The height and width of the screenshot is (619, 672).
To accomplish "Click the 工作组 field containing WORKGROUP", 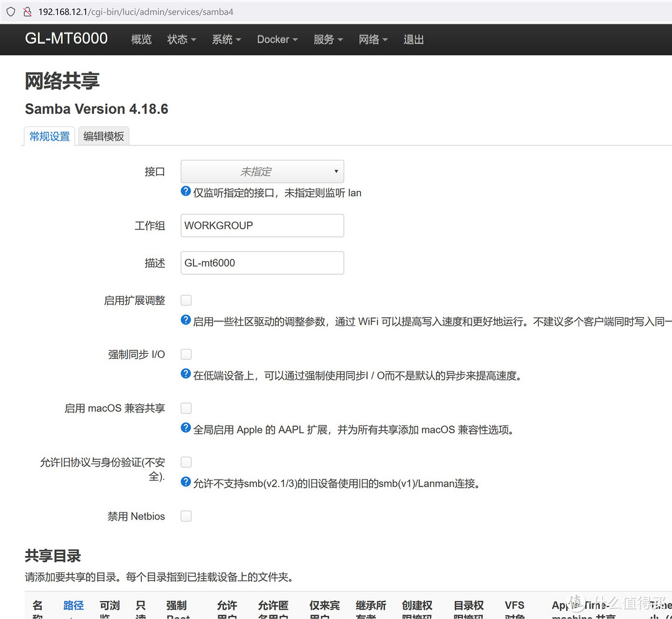I will coord(263,225).
